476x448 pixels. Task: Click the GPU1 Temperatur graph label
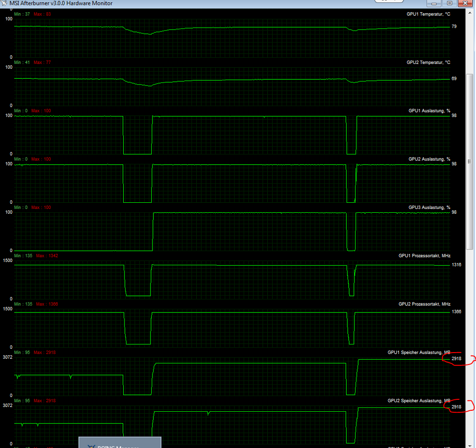(x=428, y=14)
